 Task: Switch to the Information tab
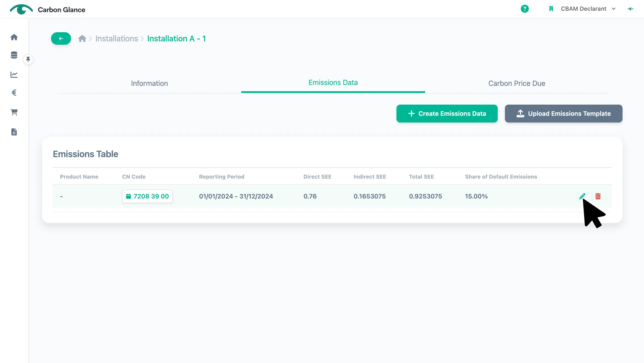point(150,83)
